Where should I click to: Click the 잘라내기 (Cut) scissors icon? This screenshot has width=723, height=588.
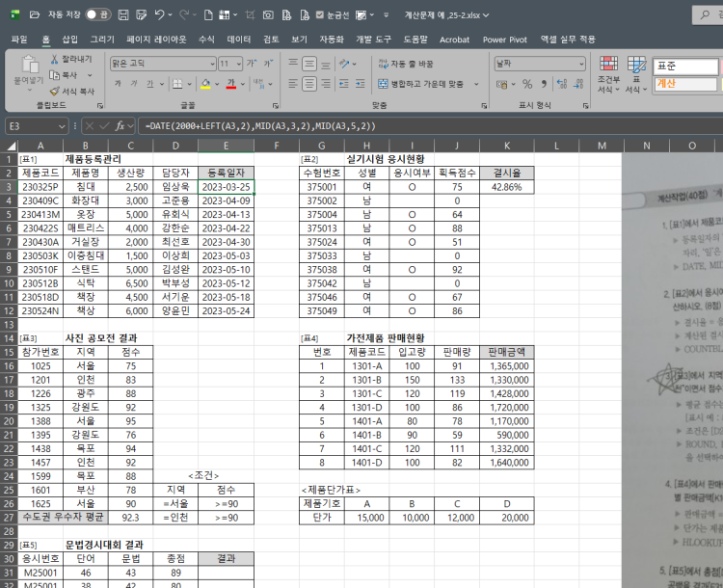(54, 59)
